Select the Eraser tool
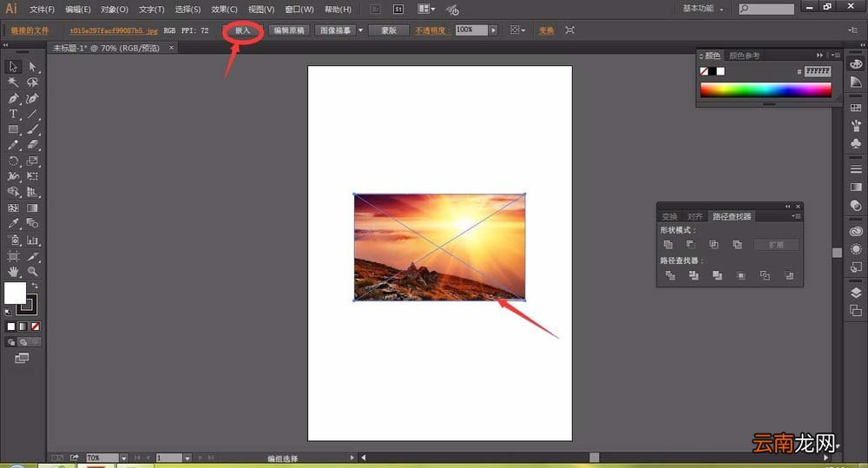Screen dimensions: 868x468 (x=33, y=145)
